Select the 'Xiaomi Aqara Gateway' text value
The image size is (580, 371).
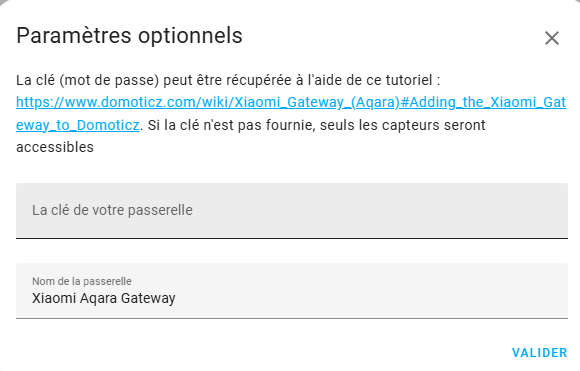point(104,298)
